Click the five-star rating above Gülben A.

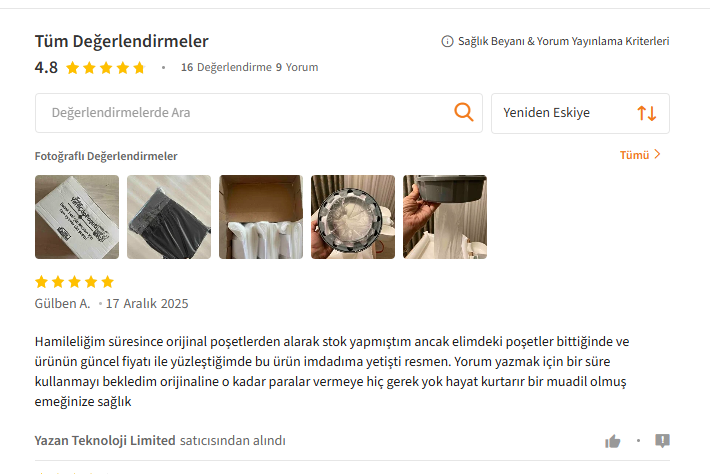click(74, 282)
